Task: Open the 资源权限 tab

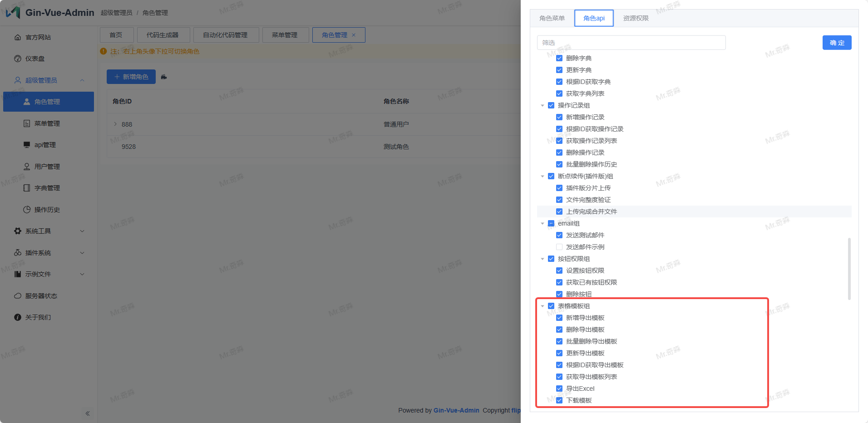Action: coord(636,18)
